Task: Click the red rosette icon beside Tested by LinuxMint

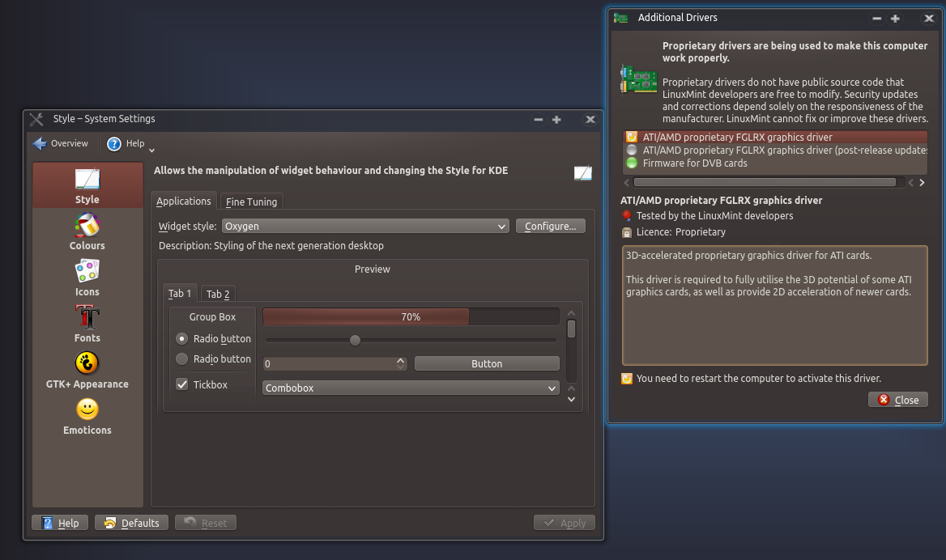Action: pyautogui.click(x=627, y=216)
